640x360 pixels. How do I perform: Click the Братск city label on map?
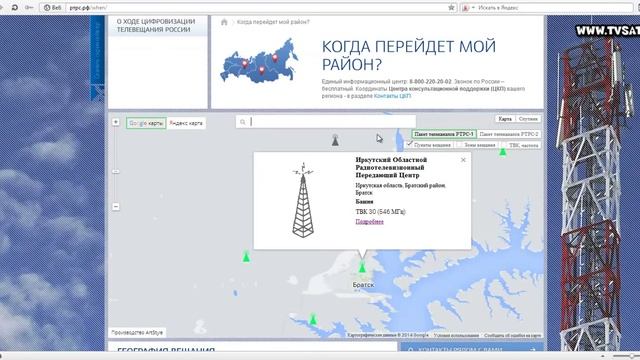363,285
